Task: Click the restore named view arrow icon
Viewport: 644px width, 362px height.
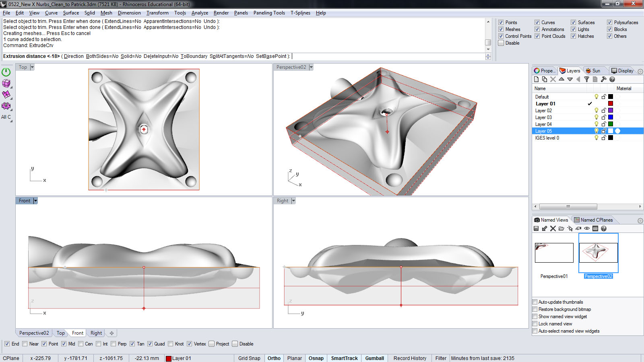Action: (x=545, y=228)
